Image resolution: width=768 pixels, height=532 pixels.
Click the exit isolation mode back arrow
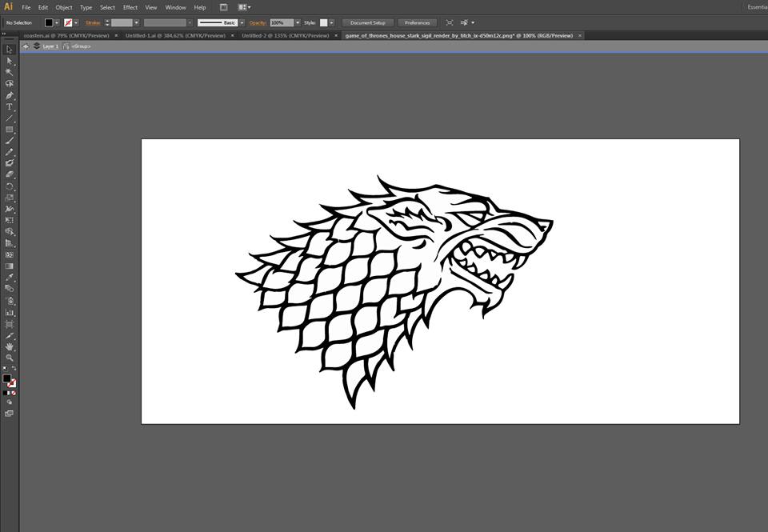tap(26, 46)
